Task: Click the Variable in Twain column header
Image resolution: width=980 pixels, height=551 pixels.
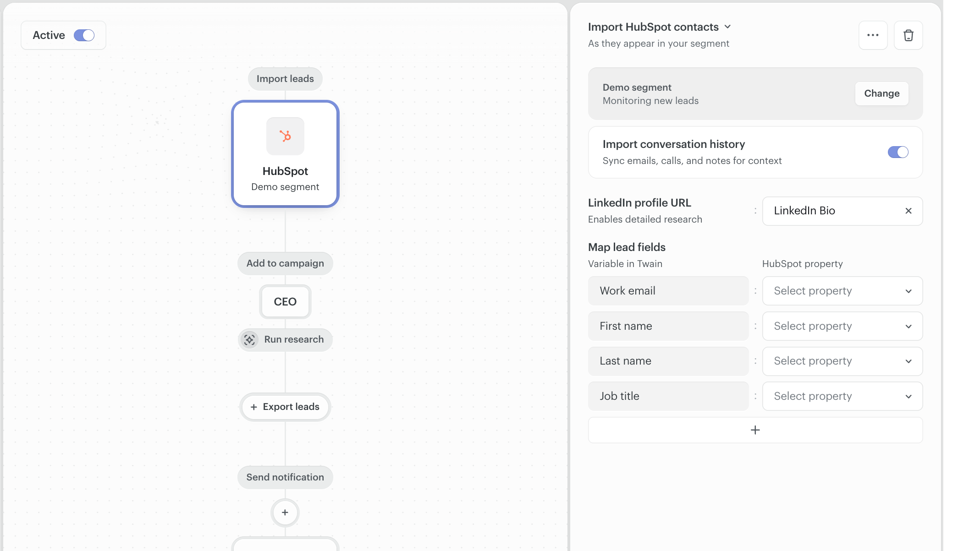Action: [625, 264]
